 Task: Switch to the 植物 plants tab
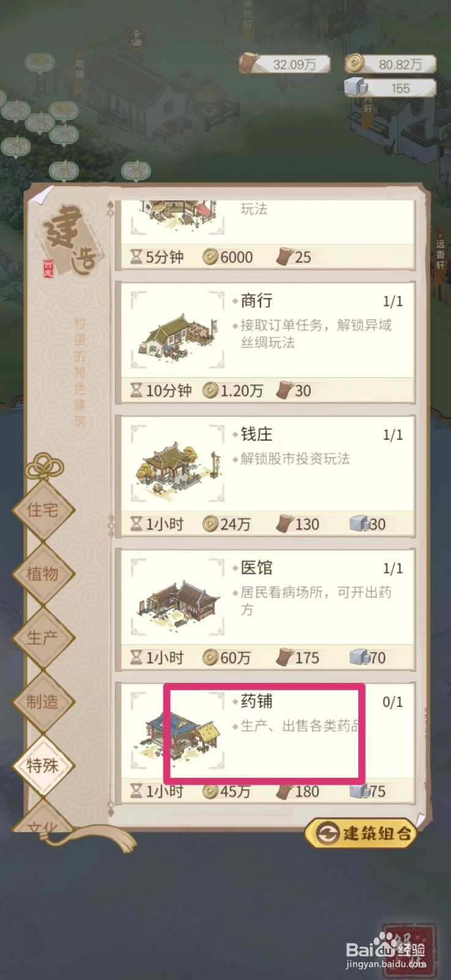pyautogui.click(x=42, y=574)
